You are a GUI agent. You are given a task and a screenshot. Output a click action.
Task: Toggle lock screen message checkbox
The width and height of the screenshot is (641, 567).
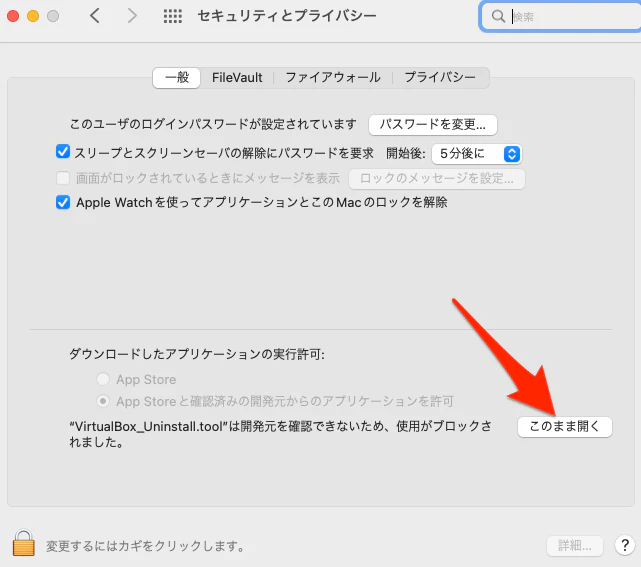coord(63,178)
